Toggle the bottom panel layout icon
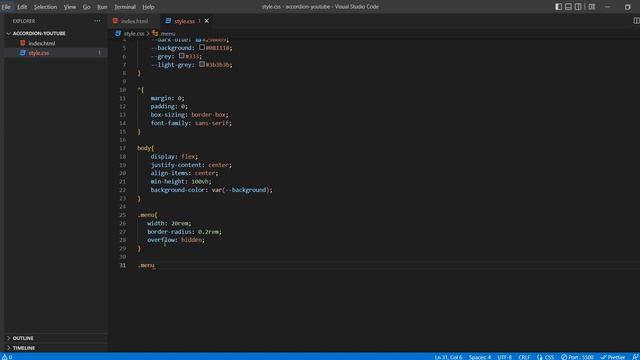 568,7
